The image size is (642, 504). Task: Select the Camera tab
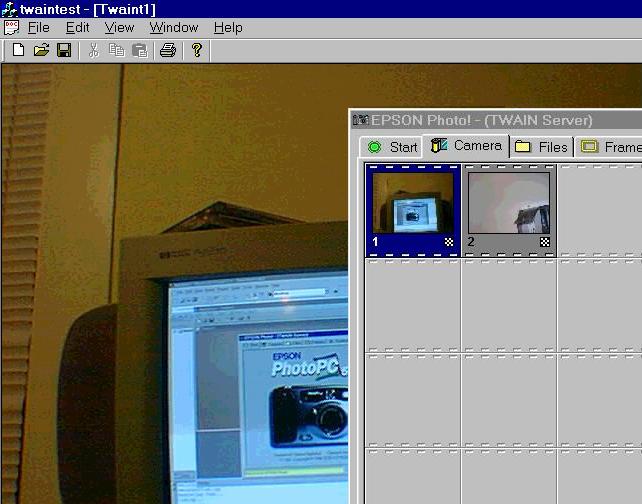click(x=466, y=146)
